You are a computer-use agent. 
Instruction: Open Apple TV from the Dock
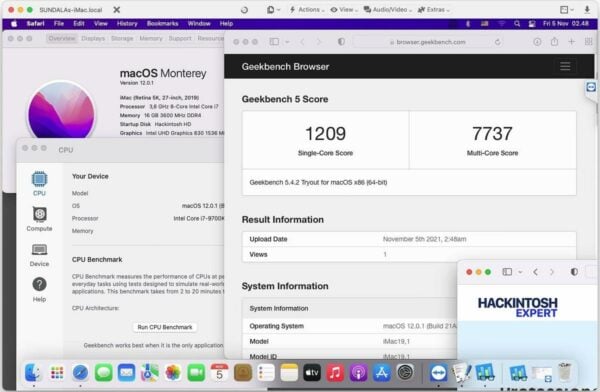[312, 372]
